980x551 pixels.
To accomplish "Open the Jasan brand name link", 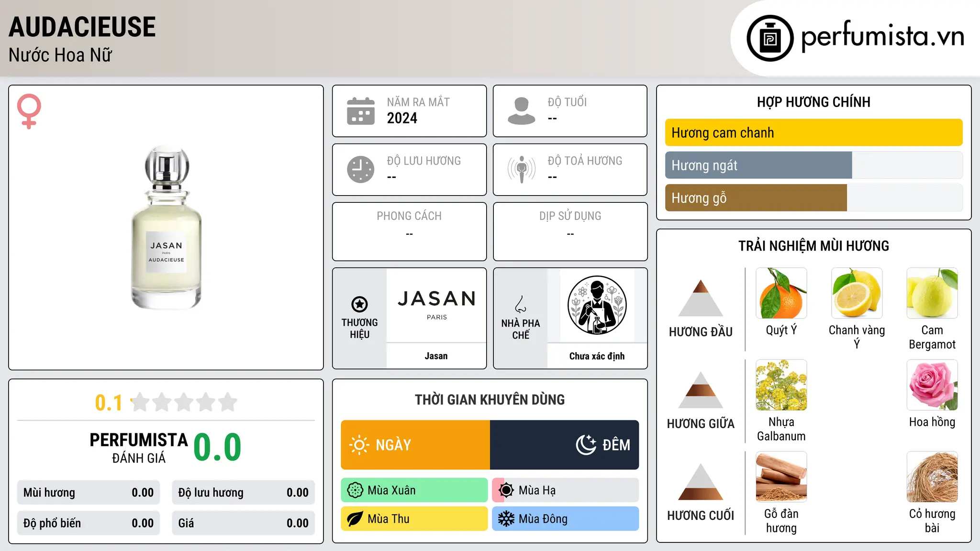I will [x=436, y=356].
